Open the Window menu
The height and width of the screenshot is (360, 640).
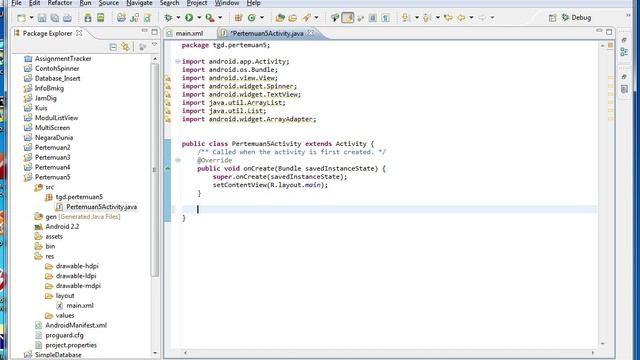coord(227,3)
